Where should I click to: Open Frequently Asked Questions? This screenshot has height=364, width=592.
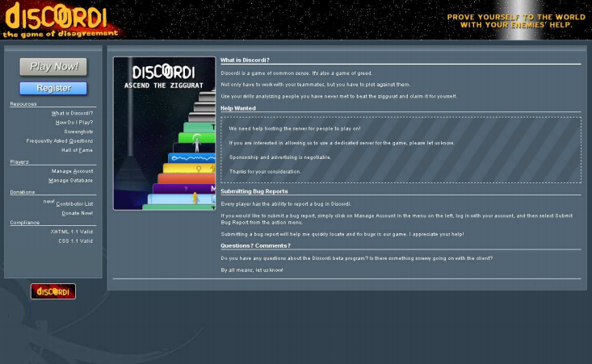[x=59, y=140]
